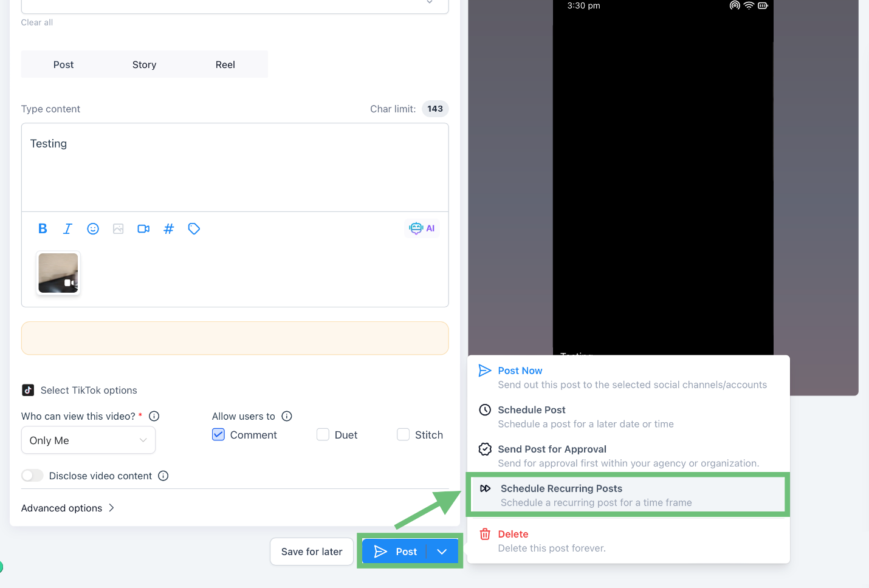This screenshot has height=588, width=869.
Task: Click the red trash can icon
Action: pos(485,534)
